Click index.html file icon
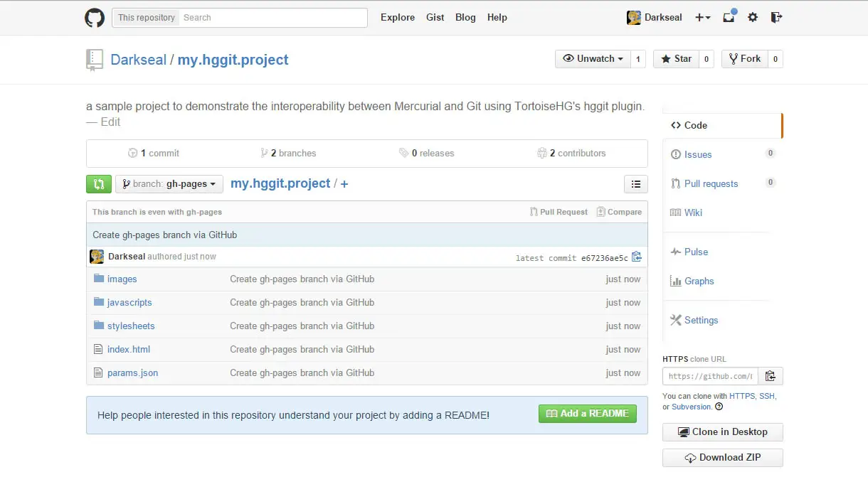The height and width of the screenshot is (477, 868). (x=99, y=349)
